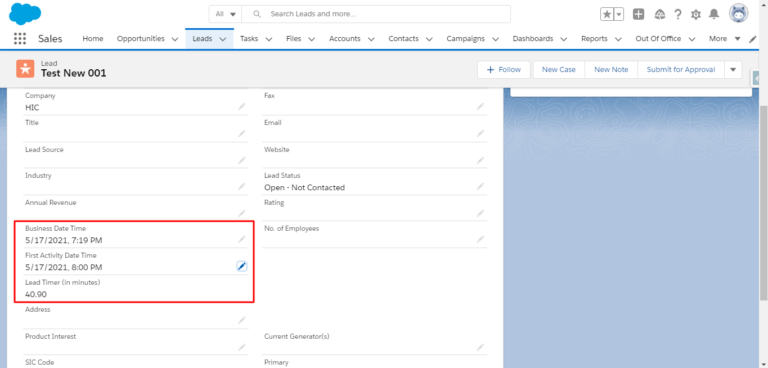Open the favorites list dropdown arrow
Image resolution: width=768 pixels, height=368 pixels.
[x=619, y=14]
